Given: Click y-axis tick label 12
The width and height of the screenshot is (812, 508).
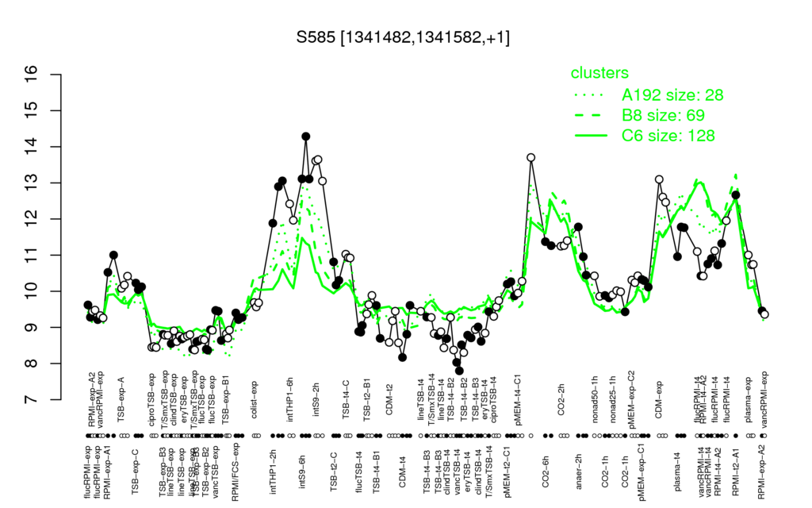Looking at the screenshot, I should click(32, 219).
